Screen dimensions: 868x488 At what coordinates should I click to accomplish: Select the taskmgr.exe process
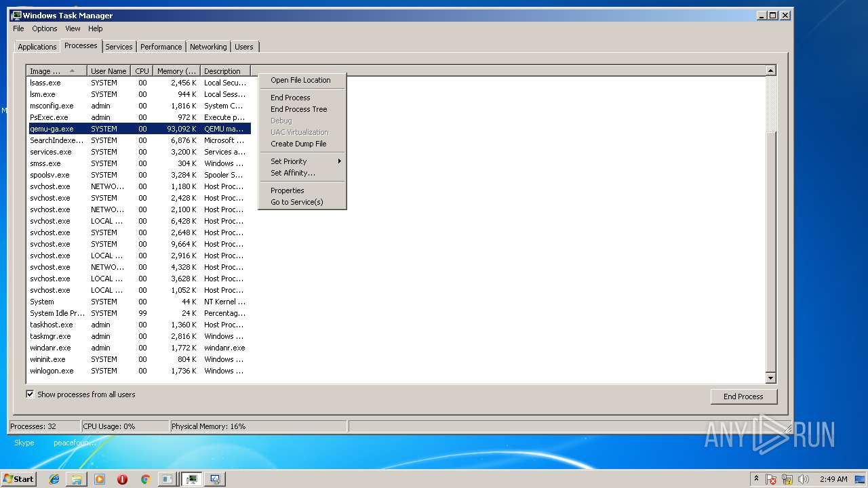pos(139,336)
